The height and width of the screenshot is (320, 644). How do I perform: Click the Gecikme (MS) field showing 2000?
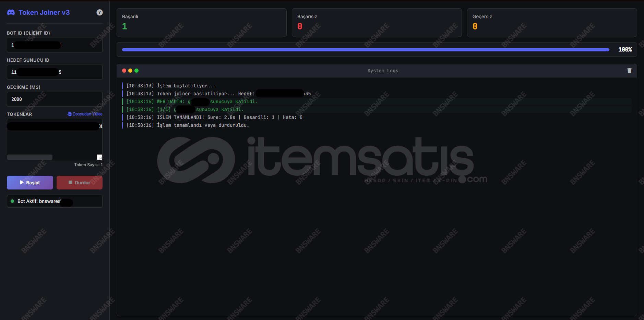click(55, 99)
